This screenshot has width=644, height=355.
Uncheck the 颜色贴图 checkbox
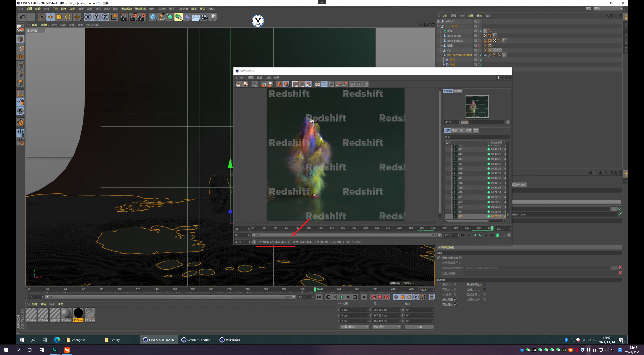click(455, 300)
